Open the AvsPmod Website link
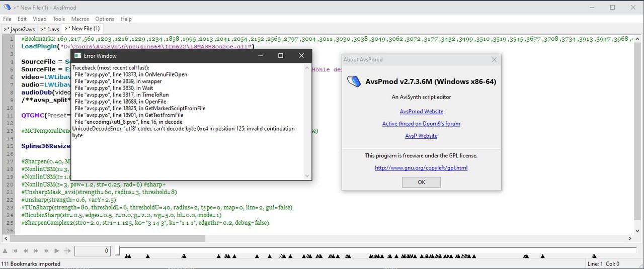This screenshot has width=644, height=269. coord(422,112)
